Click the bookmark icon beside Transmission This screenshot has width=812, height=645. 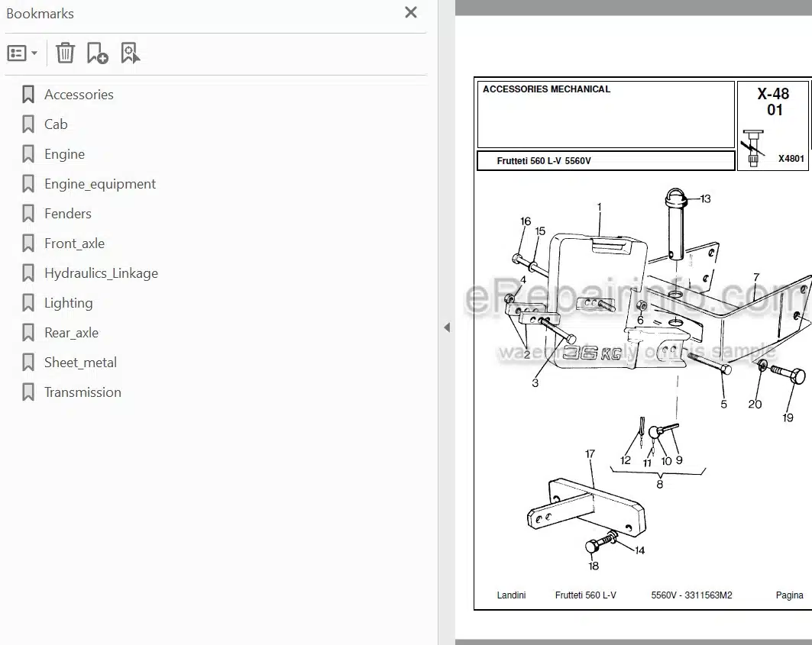pyautogui.click(x=28, y=392)
